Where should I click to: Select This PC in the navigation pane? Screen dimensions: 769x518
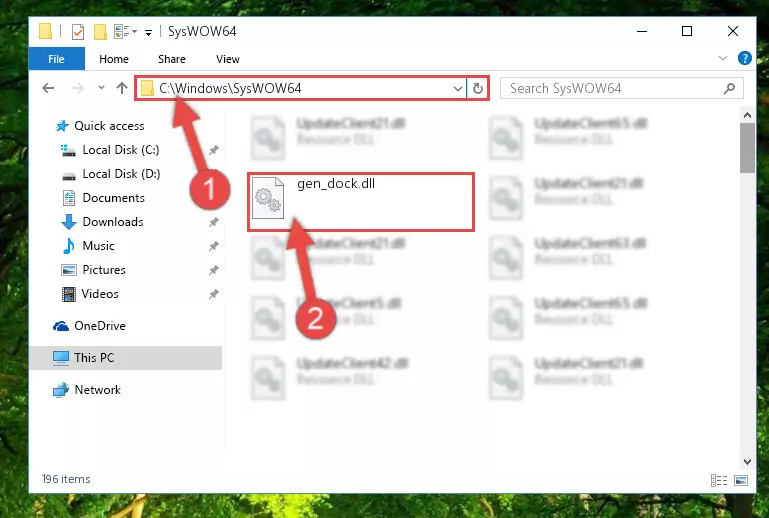click(x=126, y=358)
